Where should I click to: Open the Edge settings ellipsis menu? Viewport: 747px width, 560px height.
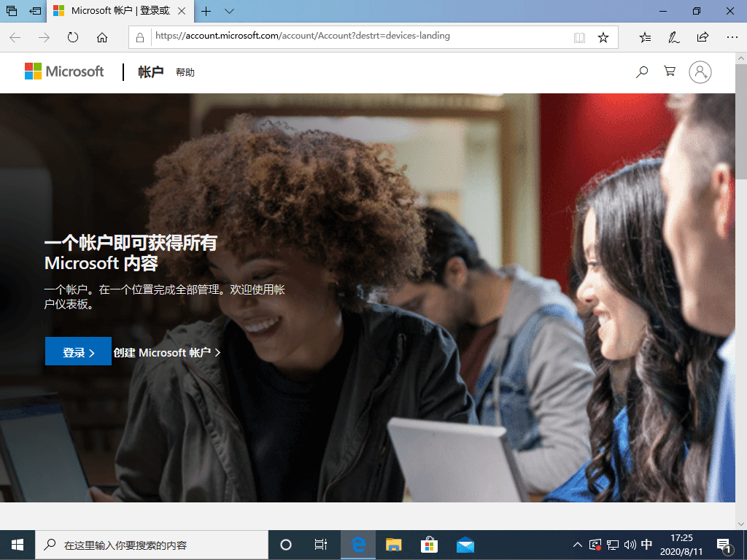pyautogui.click(x=732, y=37)
